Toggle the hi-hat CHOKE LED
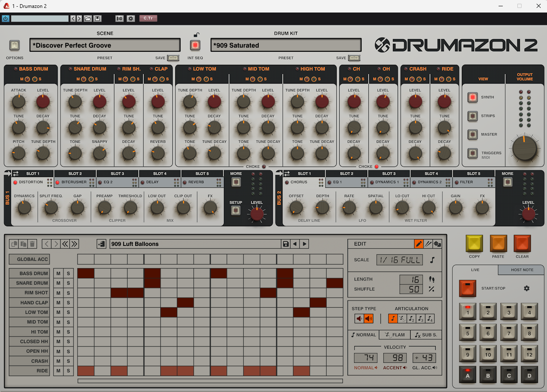This screenshot has height=392, width=547. [376, 167]
